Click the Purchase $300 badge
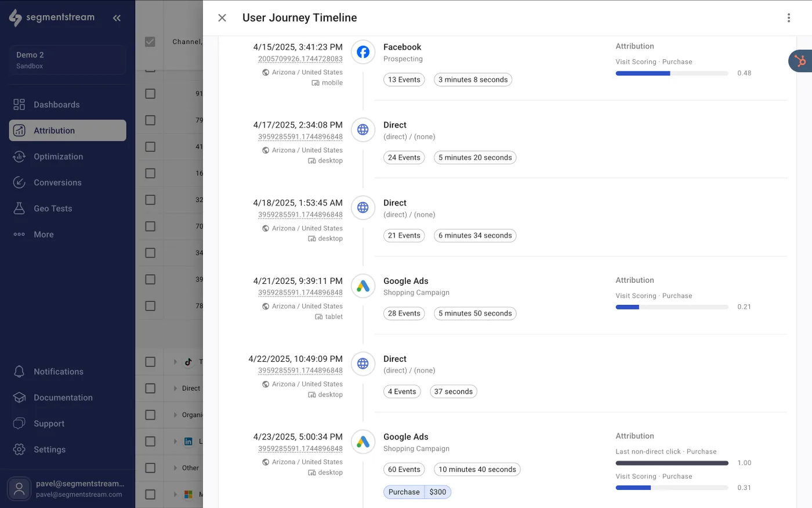The height and width of the screenshot is (508, 812). 417,491
